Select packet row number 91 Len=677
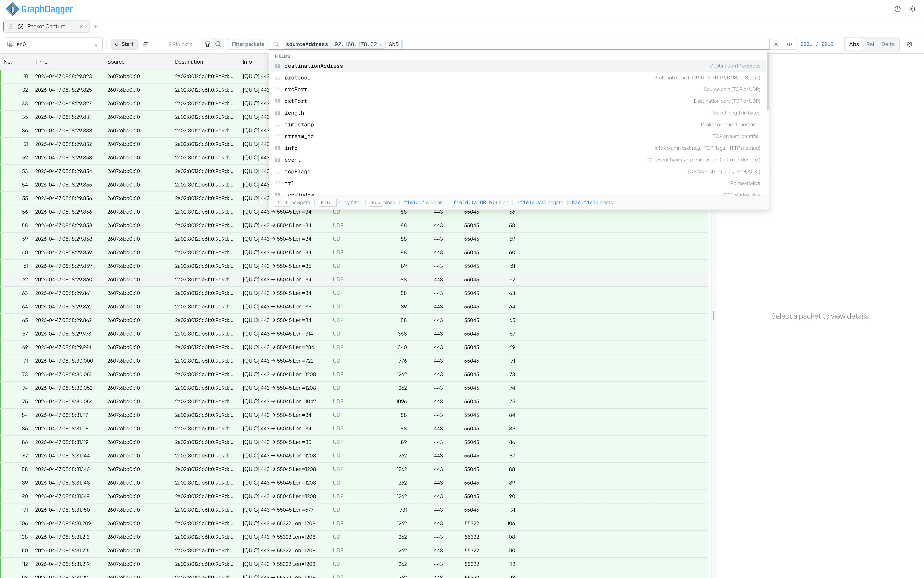 pos(354,510)
